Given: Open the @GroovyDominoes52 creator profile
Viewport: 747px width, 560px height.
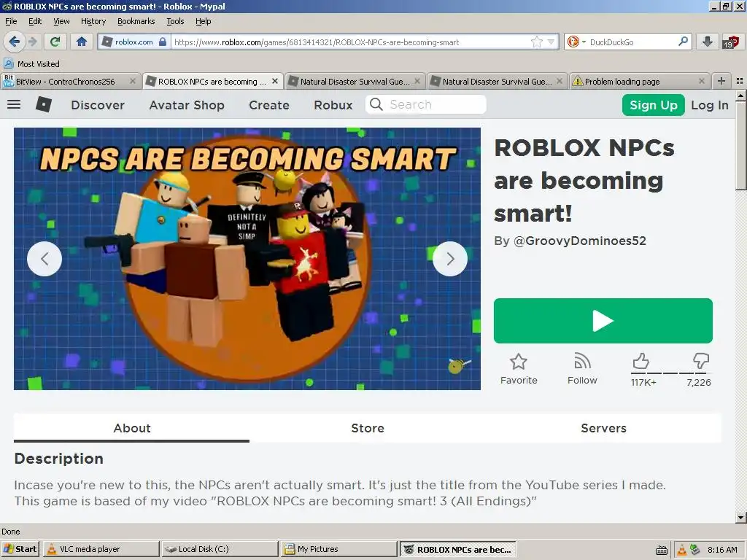Looking at the screenshot, I should (x=579, y=241).
